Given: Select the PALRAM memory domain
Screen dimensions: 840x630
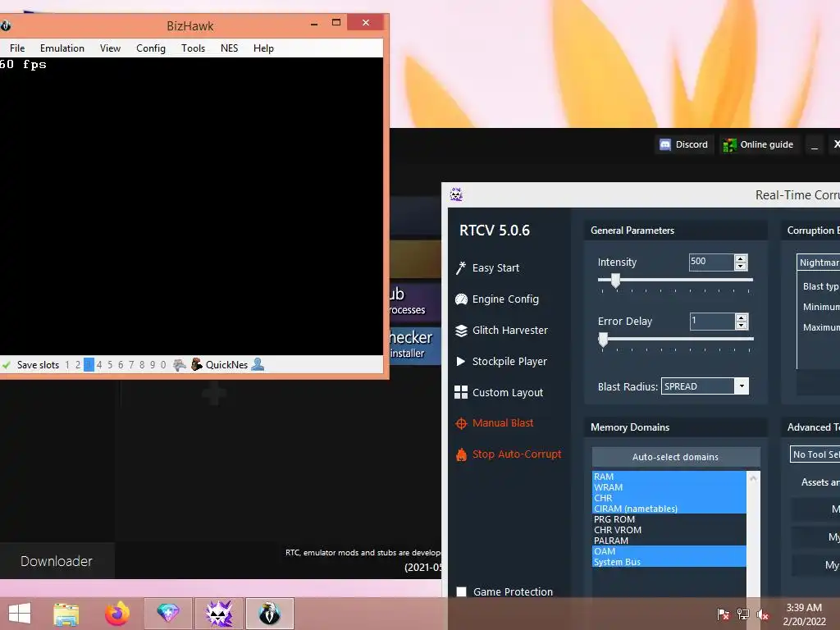Looking at the screenshot, I should point(669,541).
